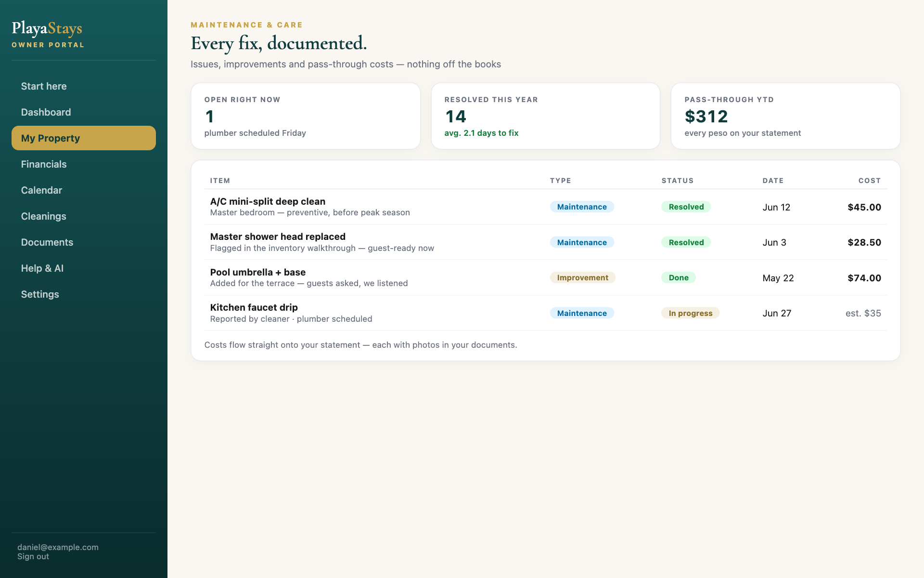The height and width of the screenshot is (578, 924).
Task: Click Maintenance tag on shower head row
Action: point(582,242)
